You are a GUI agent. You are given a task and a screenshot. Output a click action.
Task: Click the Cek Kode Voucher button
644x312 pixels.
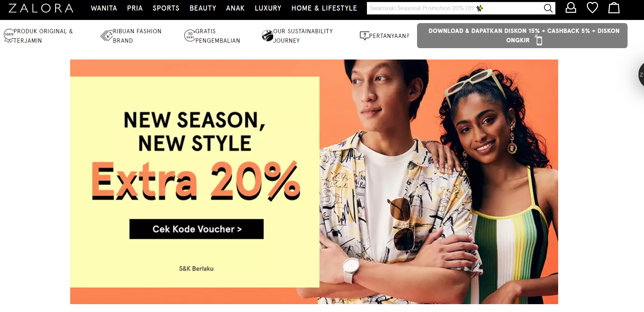tap(196, 229)
